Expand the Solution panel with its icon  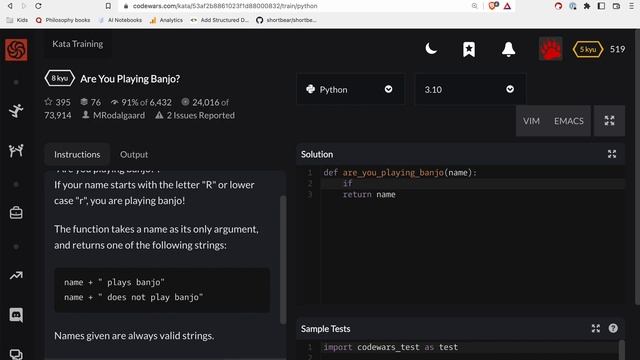tap(612, 154)
